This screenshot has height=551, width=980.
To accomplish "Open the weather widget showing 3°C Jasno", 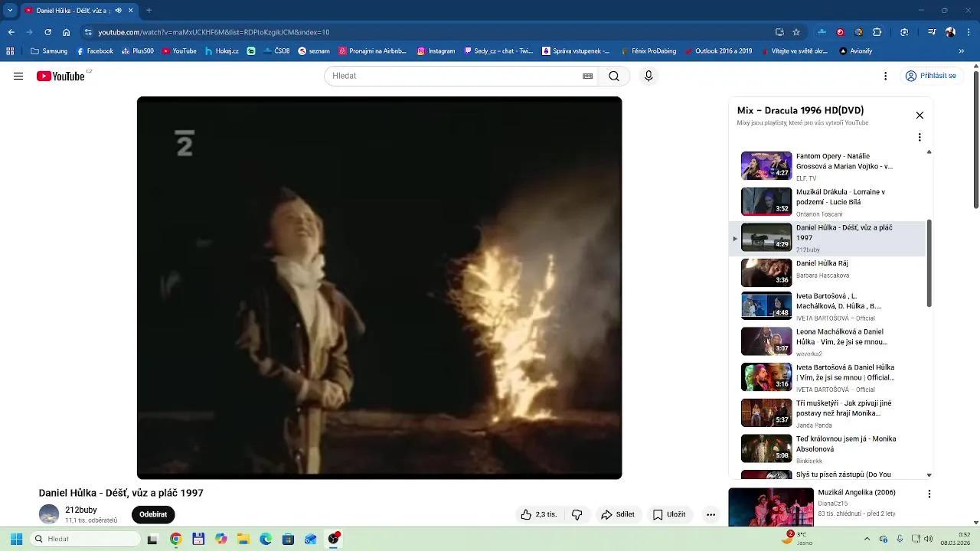I will (795, 539).
